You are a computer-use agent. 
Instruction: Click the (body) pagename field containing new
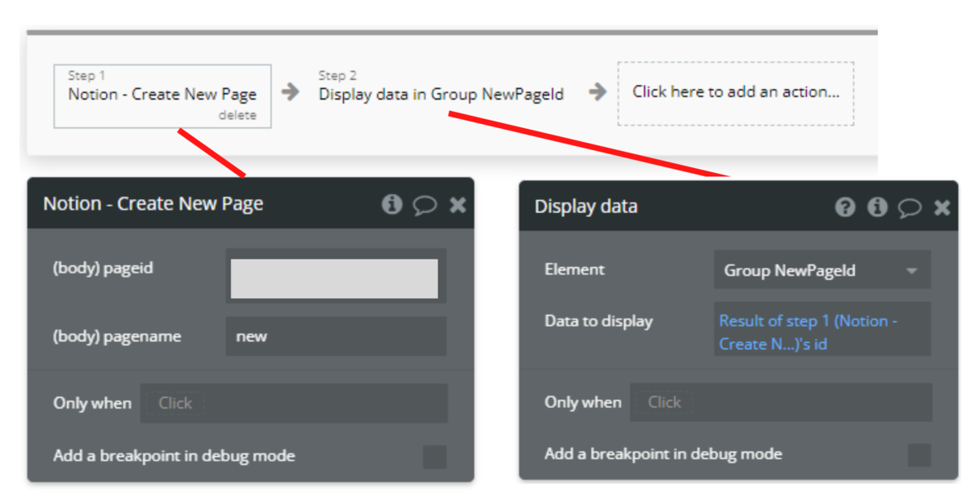point(336,336)
